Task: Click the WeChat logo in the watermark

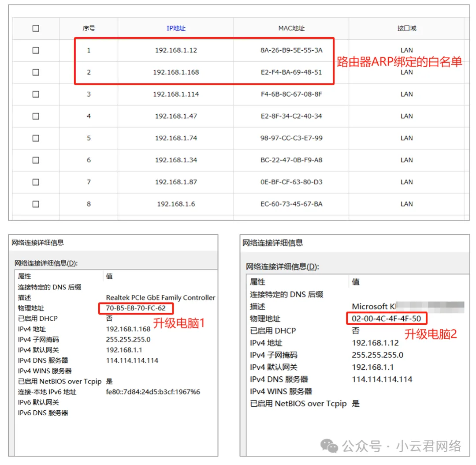Action: tap(329, 446)
